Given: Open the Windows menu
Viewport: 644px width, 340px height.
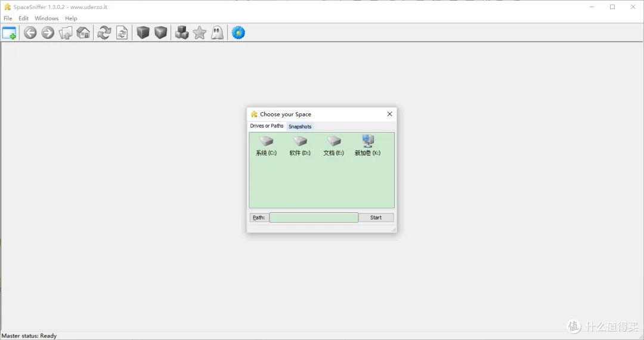Looking at the screenshot, I should coord(47,18).
